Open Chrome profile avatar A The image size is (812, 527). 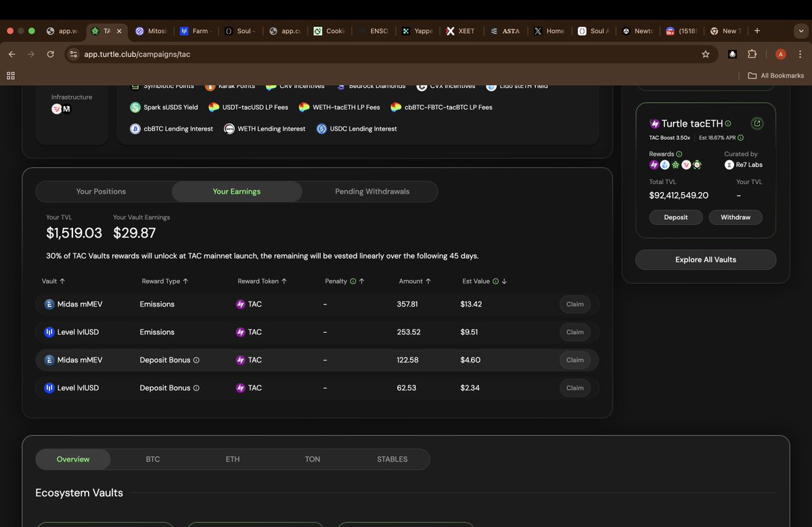tap(781, 54)
